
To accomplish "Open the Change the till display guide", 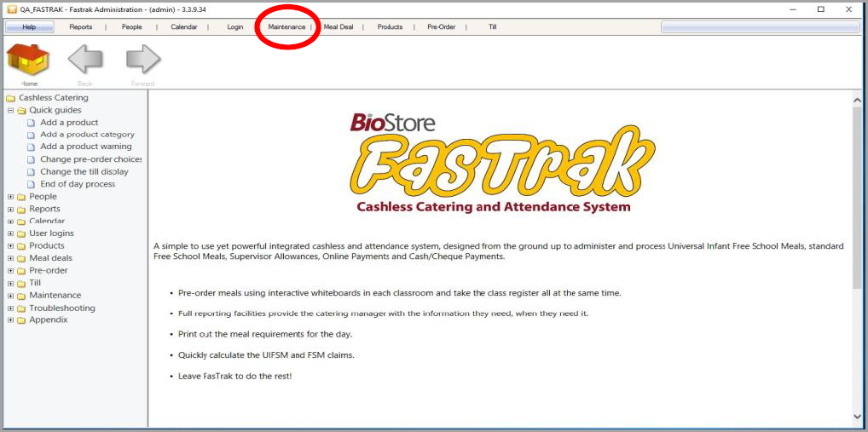I will [84, 171].
